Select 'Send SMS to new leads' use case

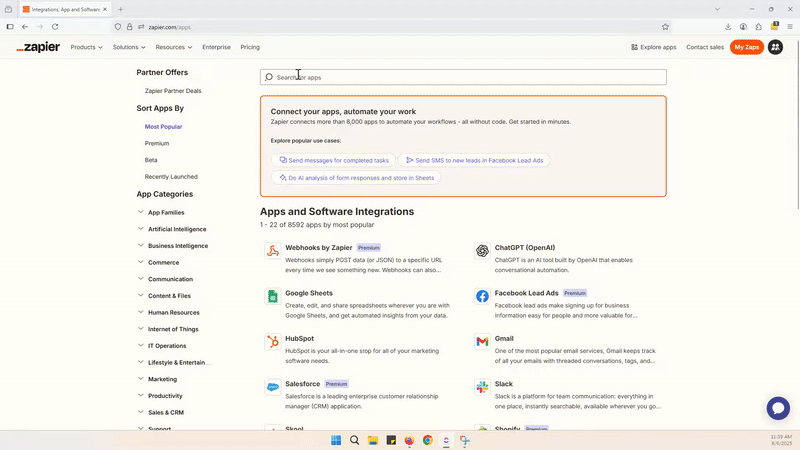pyautogui.click(x=474, y=160)
